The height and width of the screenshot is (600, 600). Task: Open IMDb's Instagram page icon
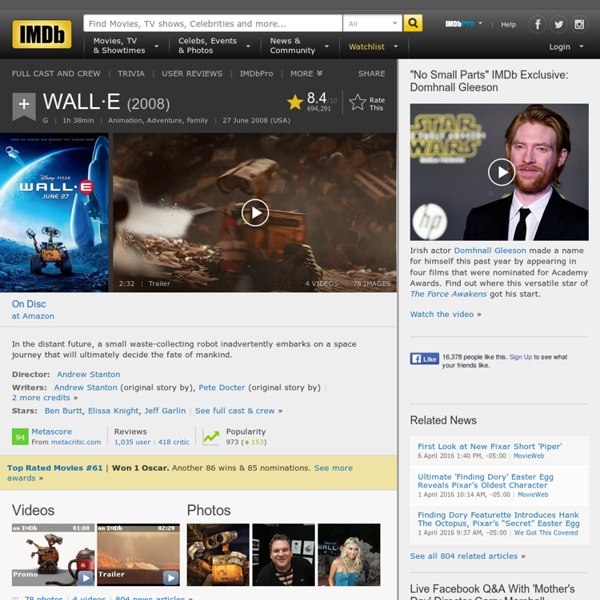click(x=579, y=24)
